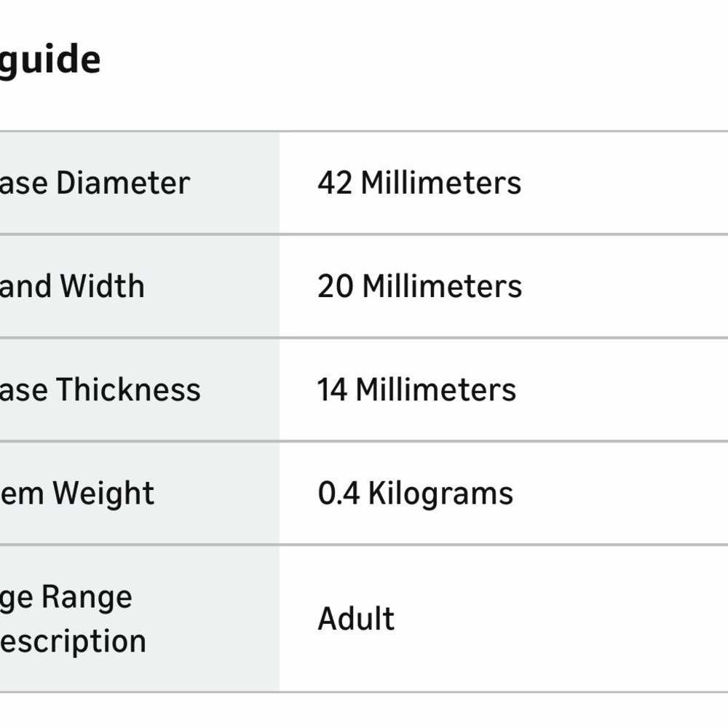Click the 14 Millimeters value

(x=416, y=389)
